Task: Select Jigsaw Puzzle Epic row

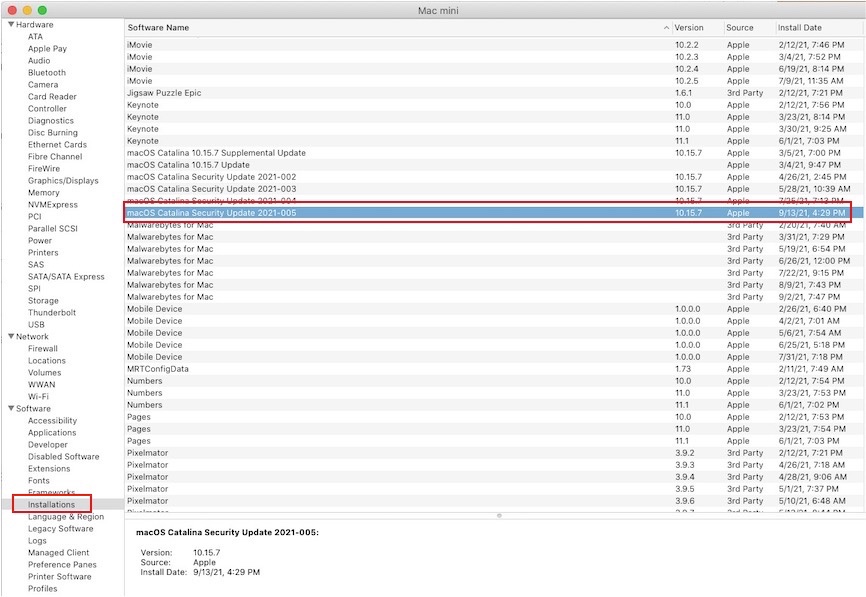Action: click(x=494, y=93)
